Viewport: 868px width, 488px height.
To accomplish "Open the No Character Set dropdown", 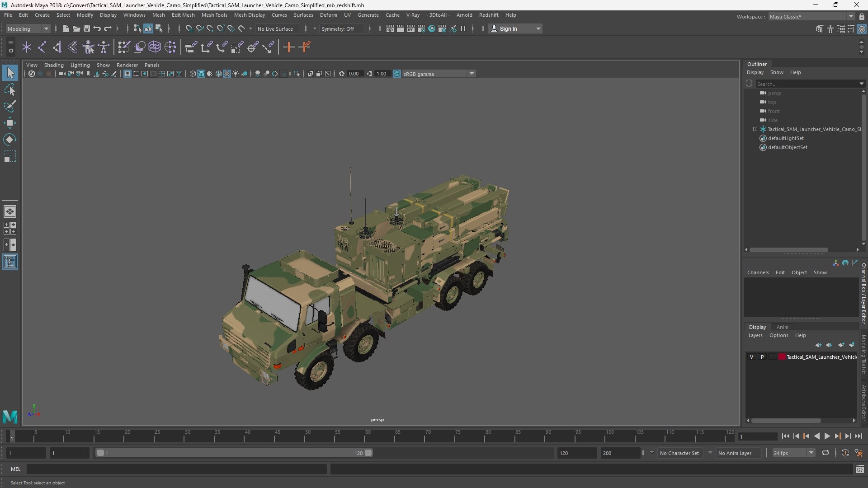I will pos(679,453).
